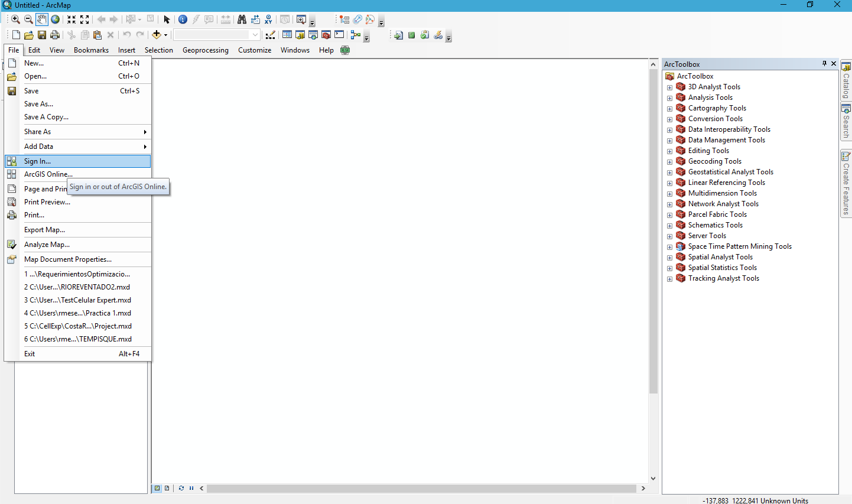Expand the Tracking Analyst Tools node
Image resolution: width=852 pixels, height=504 pixels.
pyautogui.click(x=670, y=279)
